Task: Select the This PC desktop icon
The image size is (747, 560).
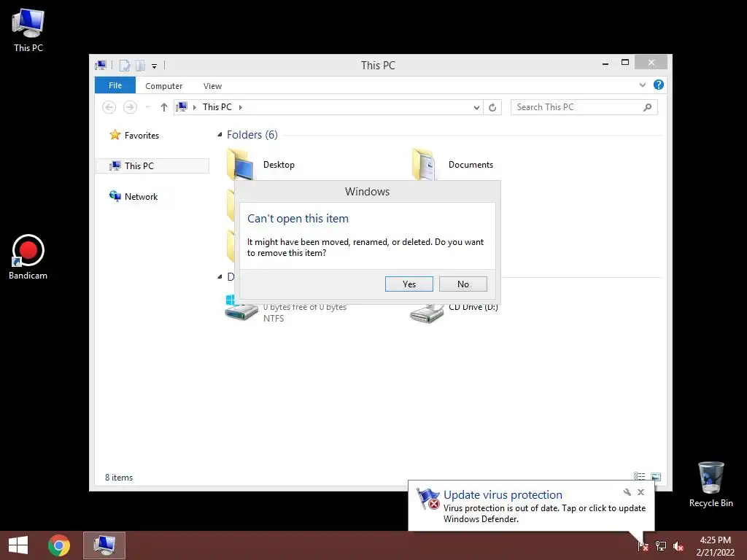Action: pyautogui.click(x=28, y=31)
